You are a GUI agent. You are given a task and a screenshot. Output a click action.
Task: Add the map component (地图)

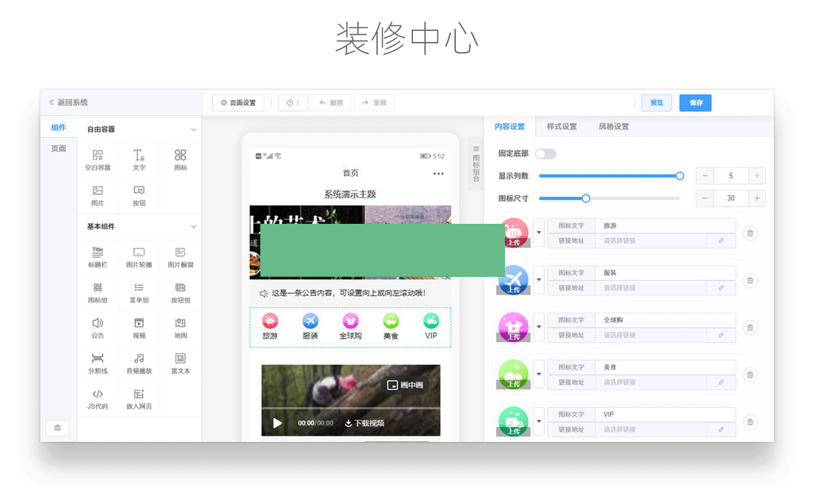pos(180,329)
